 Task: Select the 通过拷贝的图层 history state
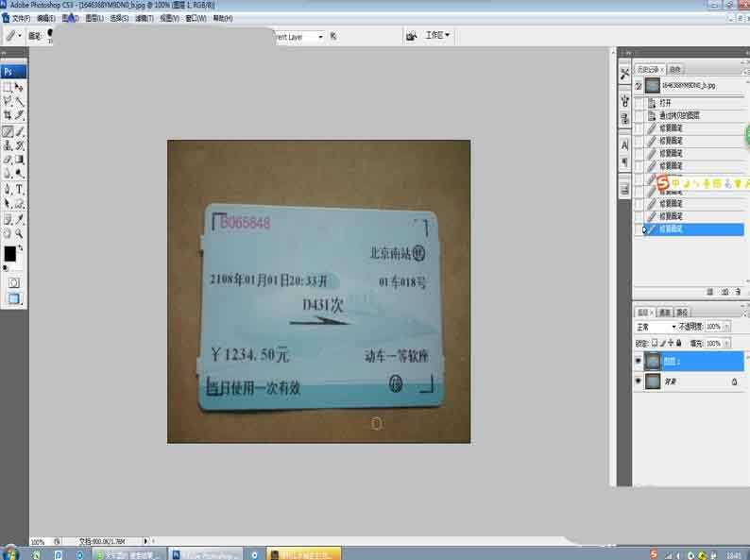coord(680,115)
